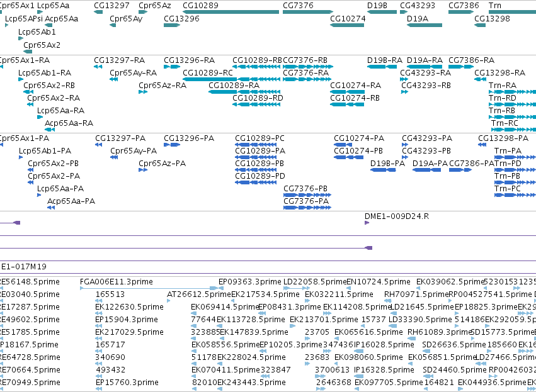The height and width of the screenshot is (392, 536).
Task: Open the D19B gene label
Action: 377,6
